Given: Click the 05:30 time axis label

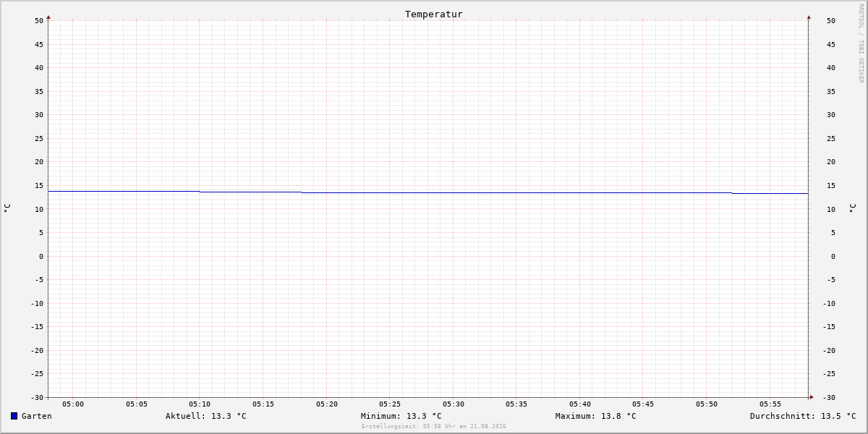Looking at the screenshot, I should click(x=454, y=404).
